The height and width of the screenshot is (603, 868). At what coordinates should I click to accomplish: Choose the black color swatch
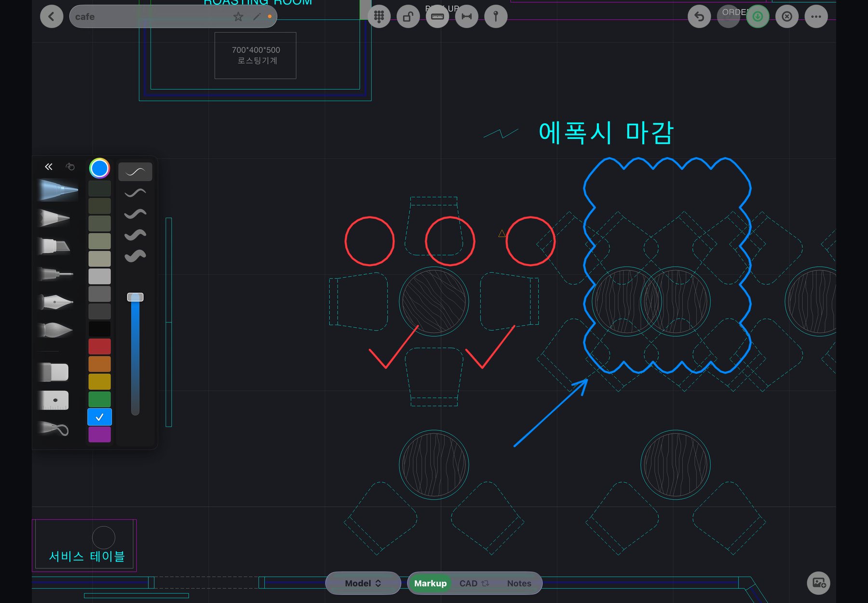pos(99,329)
